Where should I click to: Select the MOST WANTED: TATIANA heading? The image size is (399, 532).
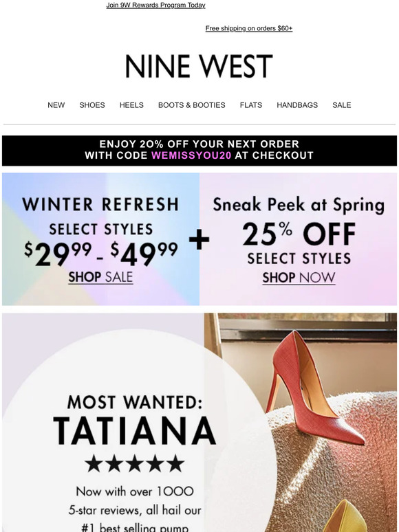[134, 421]
